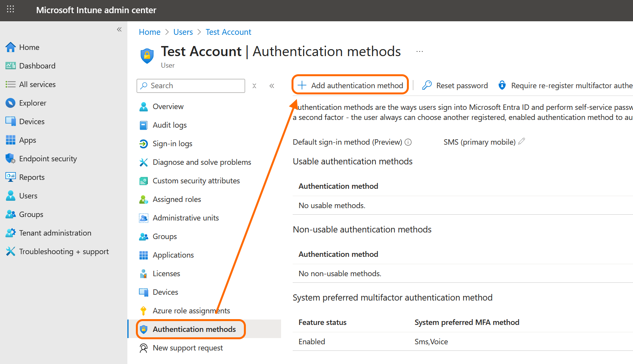
Task: Open Endpoint security in the sidebar
Action: pos(48,159)
